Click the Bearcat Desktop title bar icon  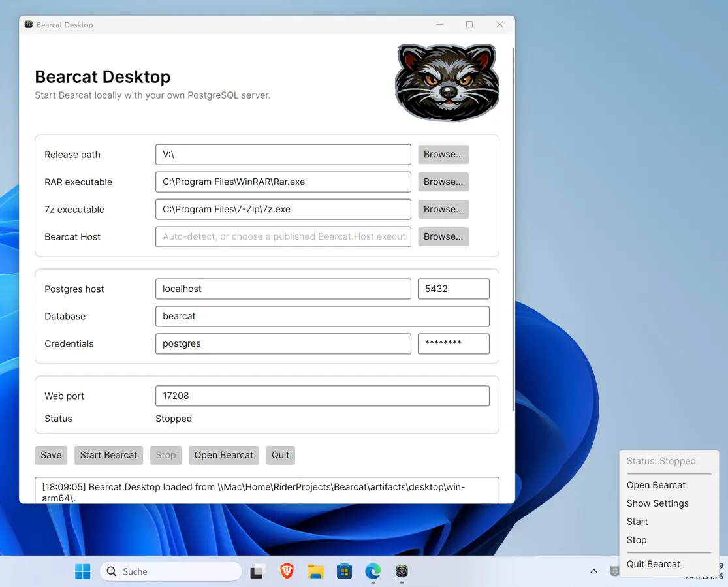(x=29, y=25)
